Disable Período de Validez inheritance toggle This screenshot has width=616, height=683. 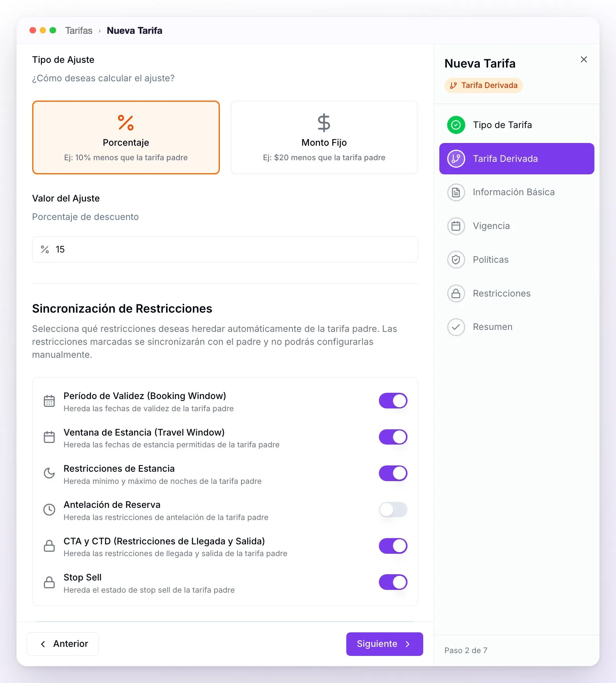393,401
